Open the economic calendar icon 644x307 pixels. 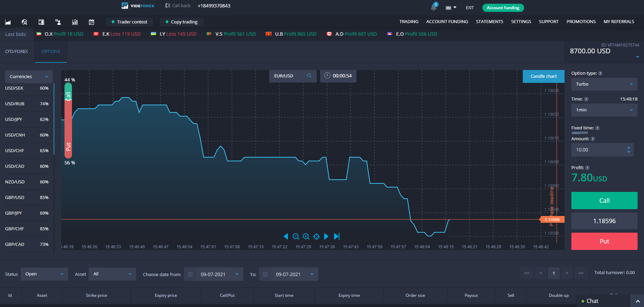(91, 22)
